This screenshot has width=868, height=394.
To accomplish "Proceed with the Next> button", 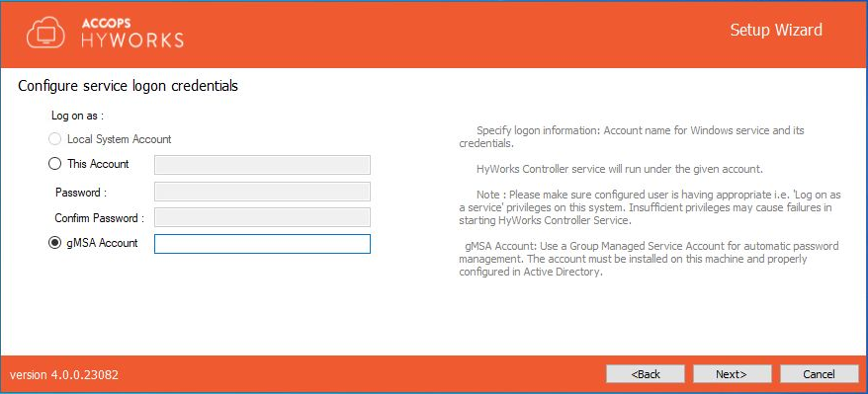I will [x=732, y=374].
